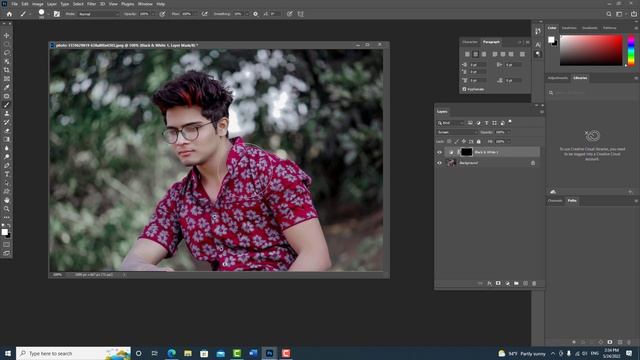Open the brush settings panel icon

coord(57,14)
